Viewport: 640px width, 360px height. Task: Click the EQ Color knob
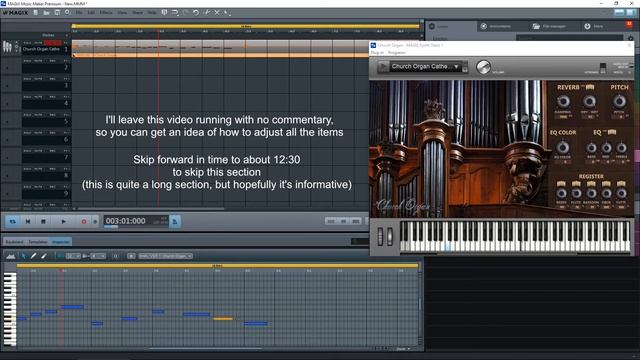pyautogui.click(x=562, y=147)
